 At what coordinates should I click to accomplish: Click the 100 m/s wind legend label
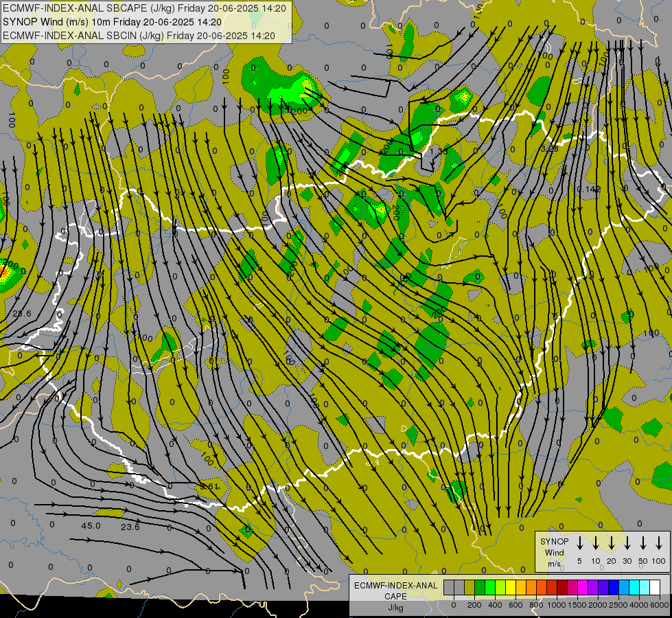click(659, 561)
